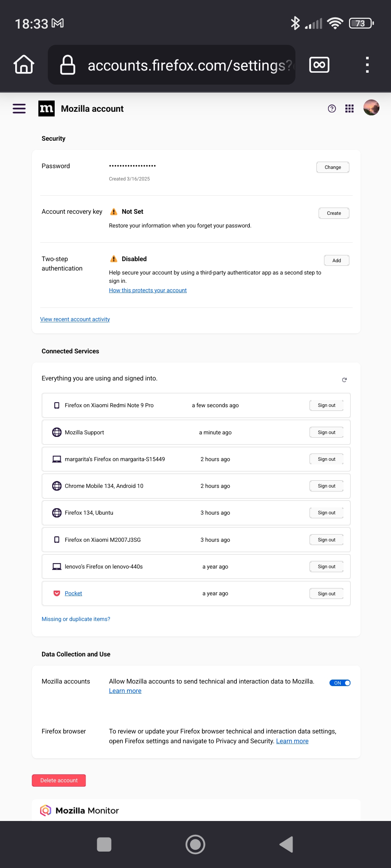Open the browser three-dot menu
The image size is (391, 868).
click(367, 65)
